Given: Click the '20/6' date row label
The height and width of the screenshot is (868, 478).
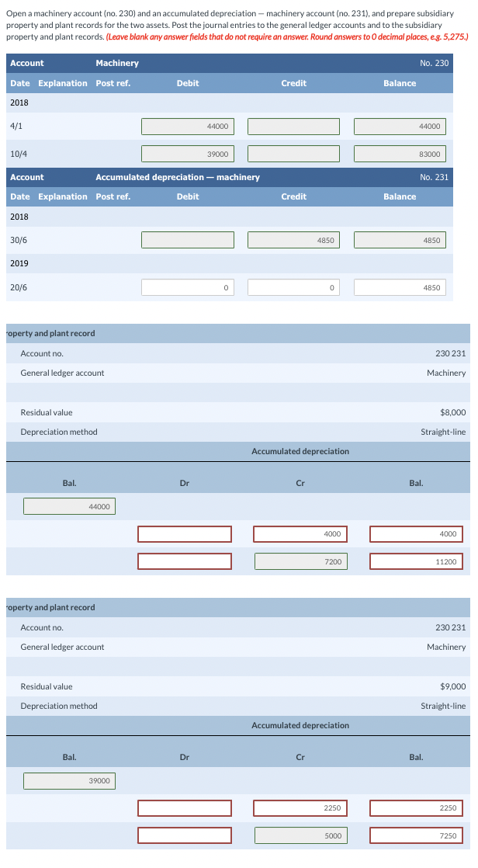Looking at the screenshot, I should pos(19,287).
